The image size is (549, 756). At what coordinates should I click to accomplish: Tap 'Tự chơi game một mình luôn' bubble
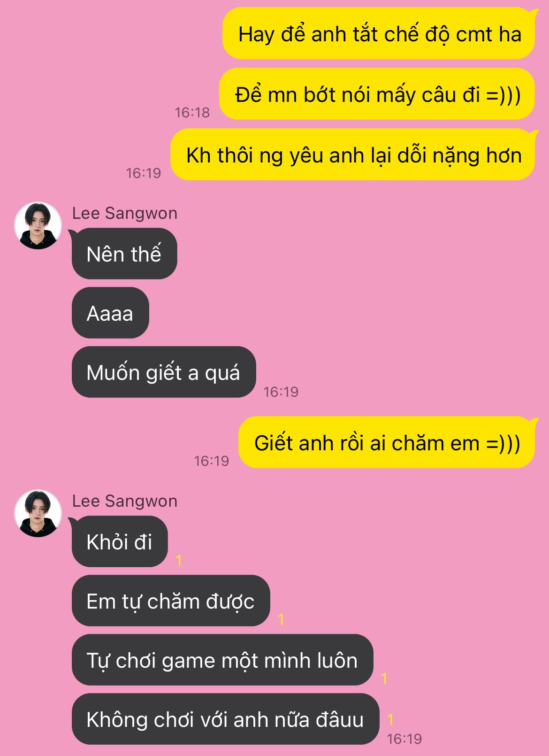(222, 660)
